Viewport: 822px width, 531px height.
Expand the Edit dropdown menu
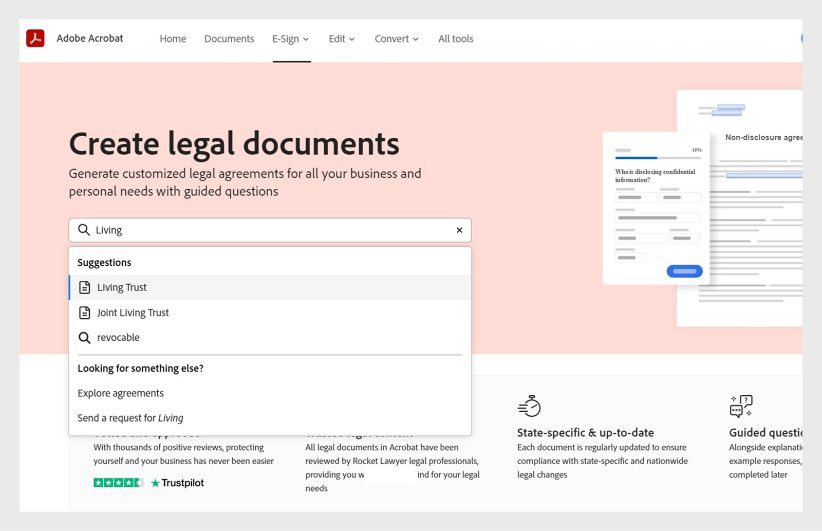[342, 39]
